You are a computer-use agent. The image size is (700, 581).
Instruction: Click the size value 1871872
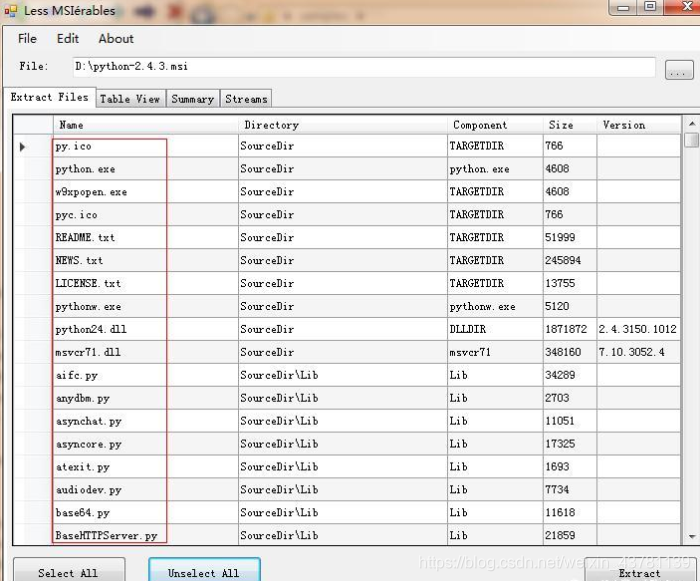(x=566, y=329)
